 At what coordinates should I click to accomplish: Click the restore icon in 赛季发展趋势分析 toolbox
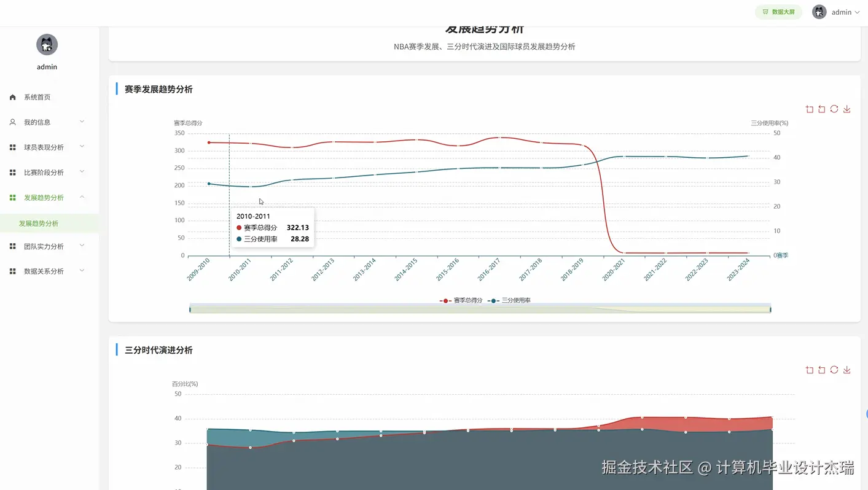(x=834, y=109)
